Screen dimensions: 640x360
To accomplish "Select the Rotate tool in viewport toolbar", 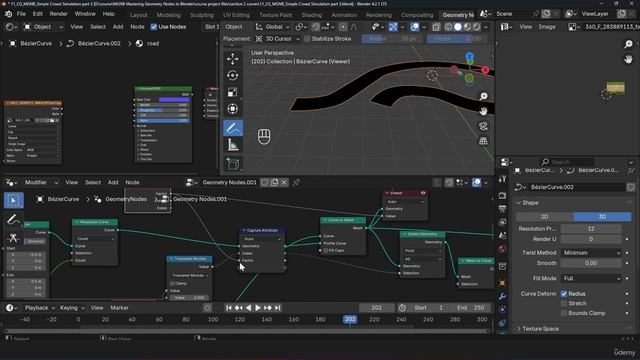I will (233, 76).
